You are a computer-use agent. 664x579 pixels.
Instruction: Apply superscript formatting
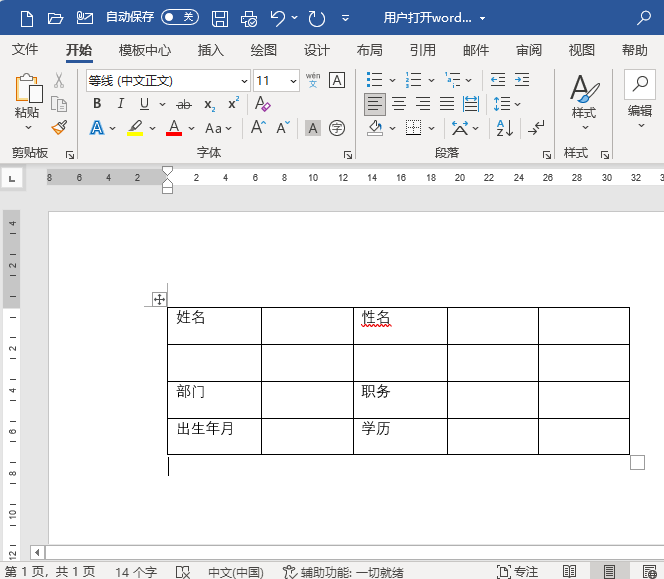(233, 103)
